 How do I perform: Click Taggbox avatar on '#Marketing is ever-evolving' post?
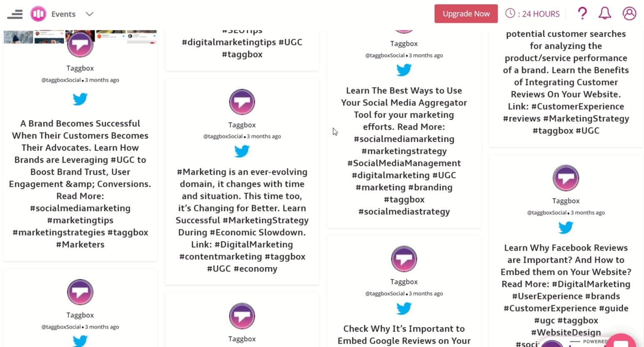click(242, 102)
